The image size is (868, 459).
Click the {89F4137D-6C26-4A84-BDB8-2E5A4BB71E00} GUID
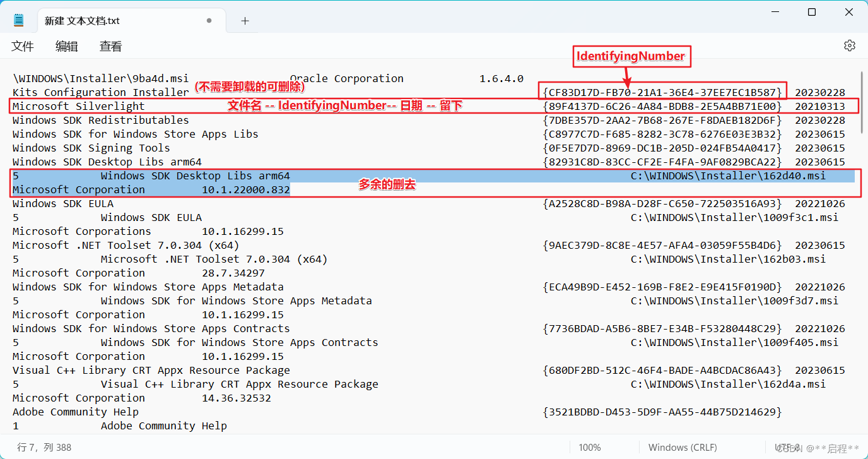tap(662, 106)
